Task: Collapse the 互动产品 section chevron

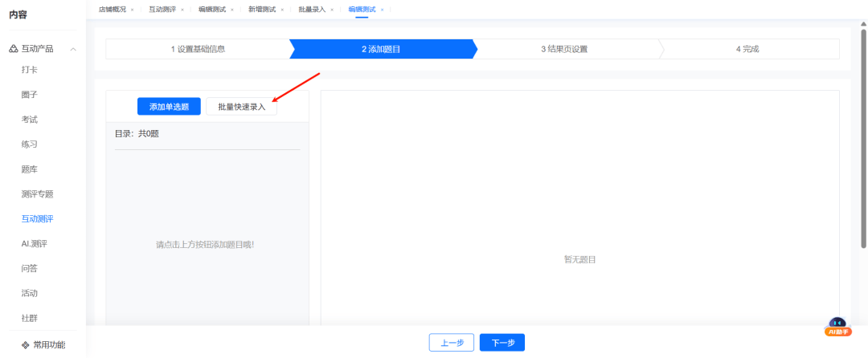Action: coord(73,49)
